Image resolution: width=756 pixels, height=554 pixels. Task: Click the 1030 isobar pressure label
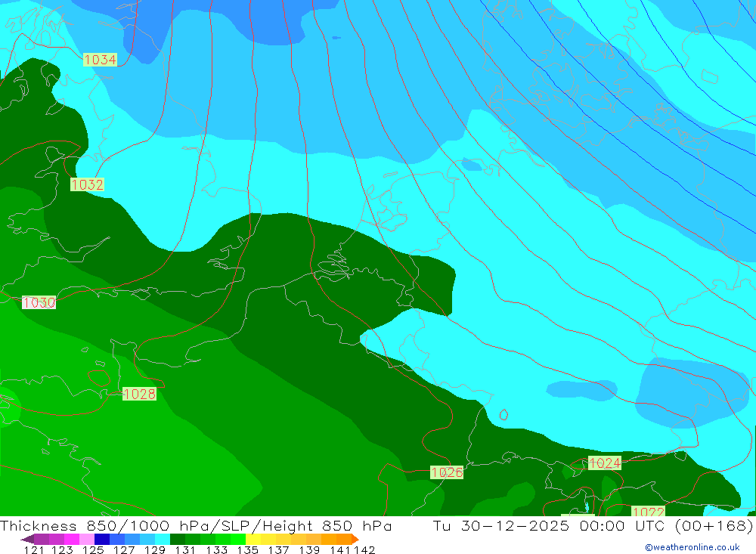tap(39, 303)
